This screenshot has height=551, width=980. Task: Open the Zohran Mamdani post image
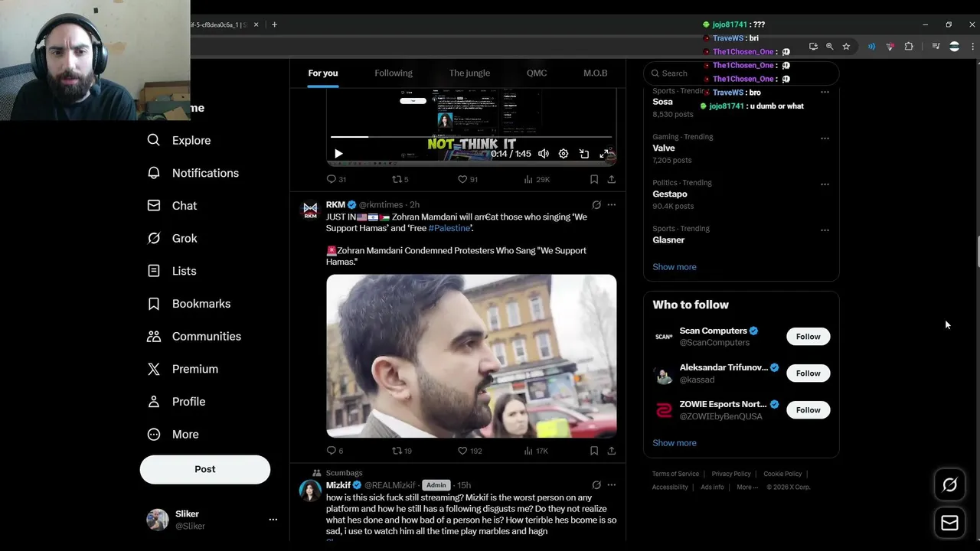point(471,356)
